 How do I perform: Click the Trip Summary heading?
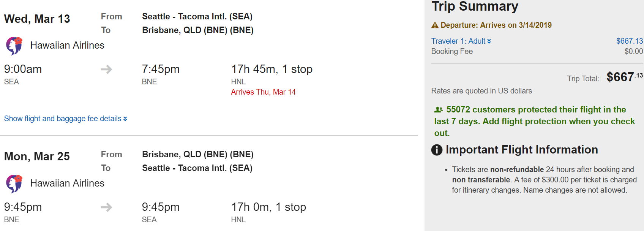click(475, 6)
